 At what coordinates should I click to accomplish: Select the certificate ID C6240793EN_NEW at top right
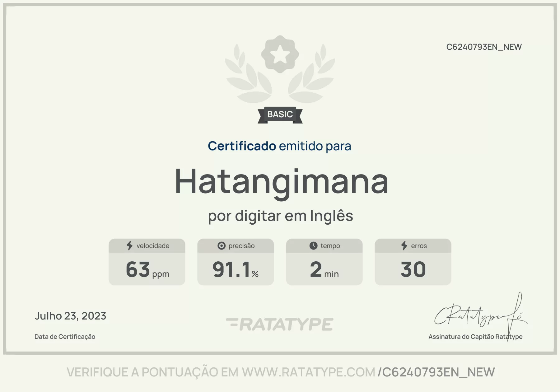point(484,47)
